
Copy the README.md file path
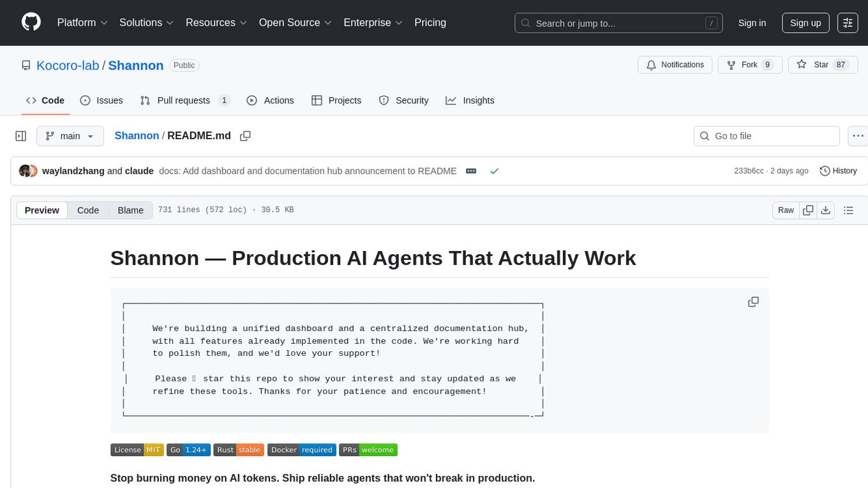[245, 135]
